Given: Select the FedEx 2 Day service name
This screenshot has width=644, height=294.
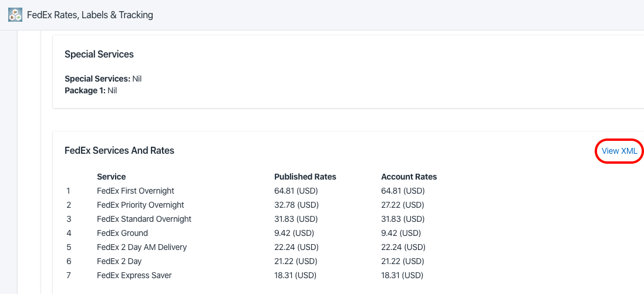Looking at the screenshot, I should [x=119, y=261].
